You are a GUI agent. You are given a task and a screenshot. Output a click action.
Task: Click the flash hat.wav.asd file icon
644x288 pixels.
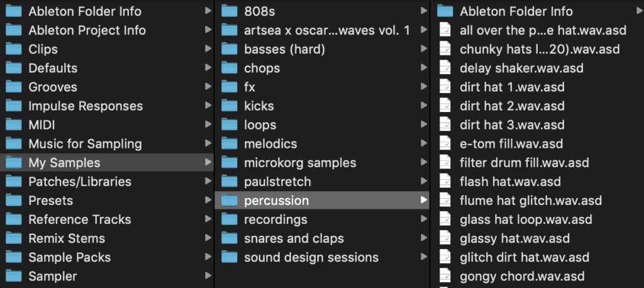tap(445, 182)
